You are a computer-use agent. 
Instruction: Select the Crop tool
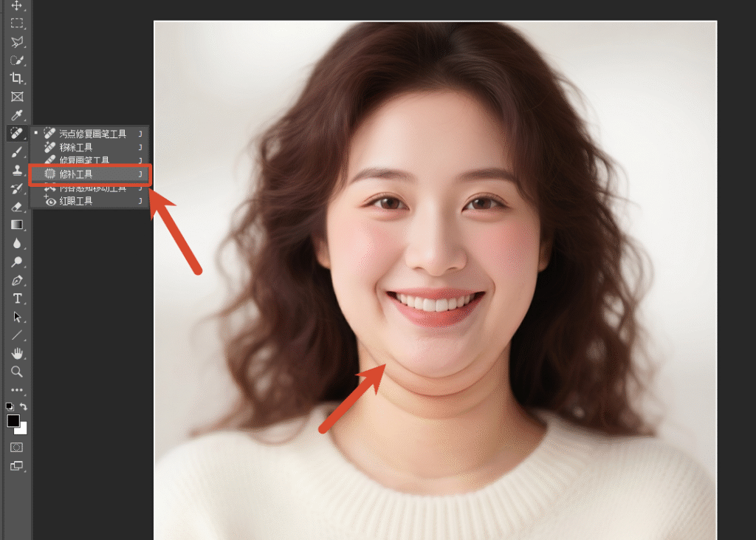(x=16, y=78)
